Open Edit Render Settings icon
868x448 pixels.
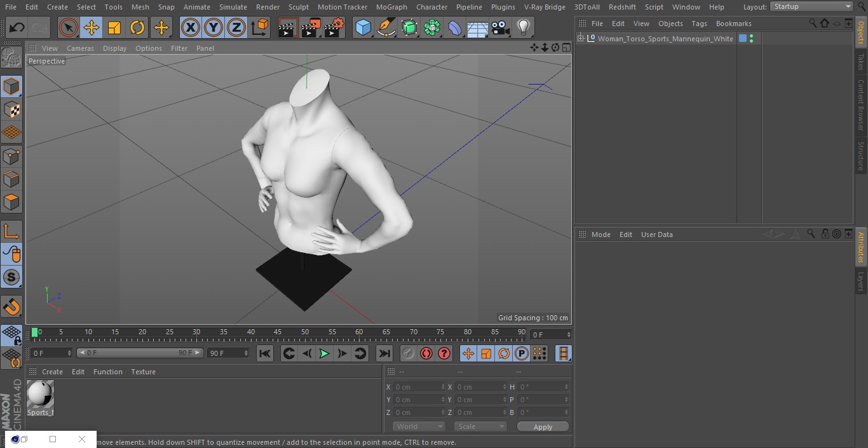click(x=334, y=28)
